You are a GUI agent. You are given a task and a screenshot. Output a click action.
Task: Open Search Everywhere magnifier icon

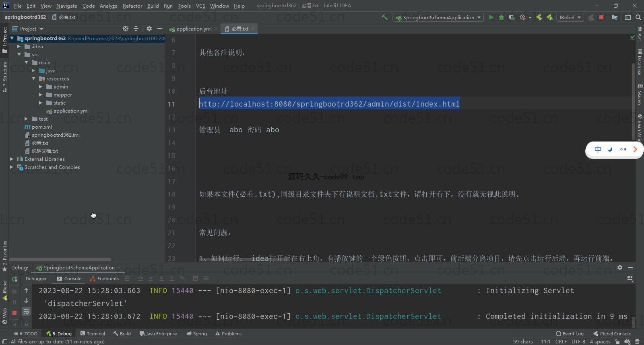pos(638,17)
